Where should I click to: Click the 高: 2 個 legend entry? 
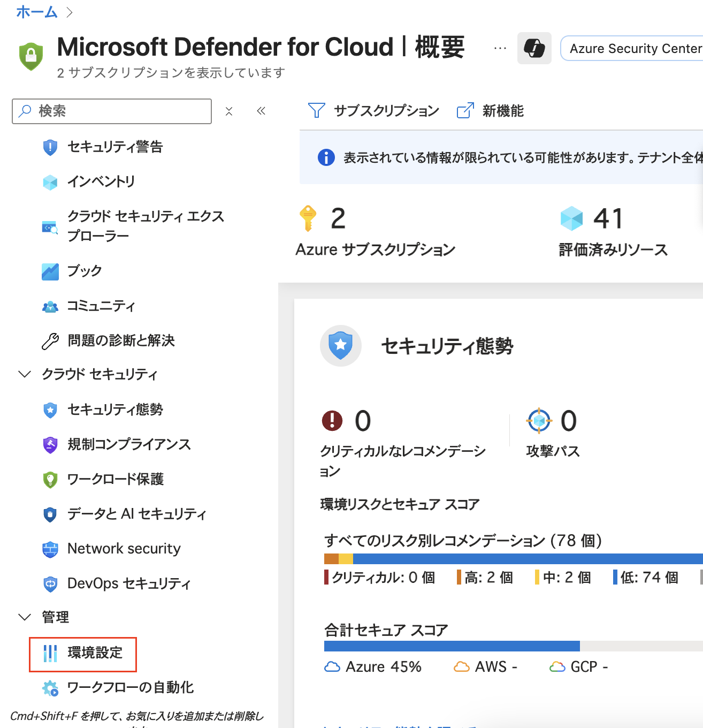(x=485, y=578)
